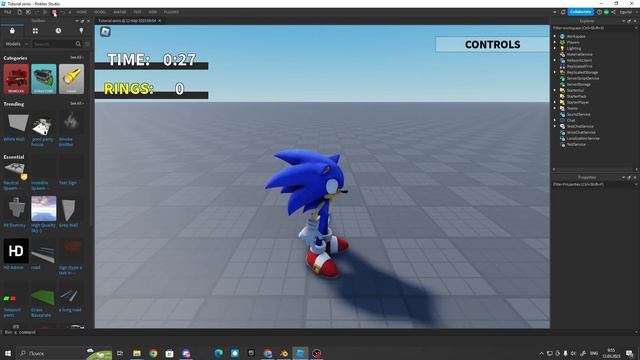Select the red Vehicles category thumbnail
Viewport: 640px width, 360px height.
click(16, 79)
